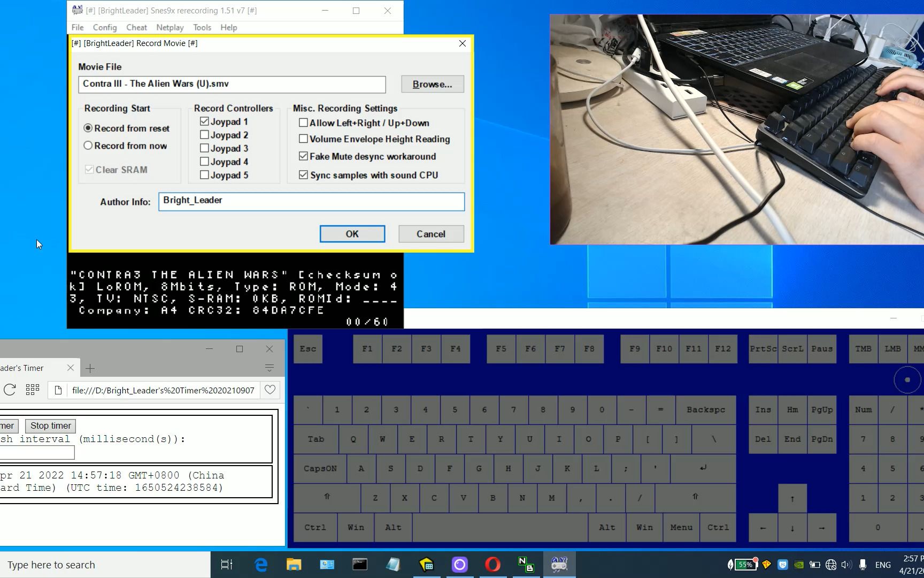Open the browser speed dial grid icon
The height and width of the screenshot is (578, 924).
pyautogui.click(x=33, y=390)
